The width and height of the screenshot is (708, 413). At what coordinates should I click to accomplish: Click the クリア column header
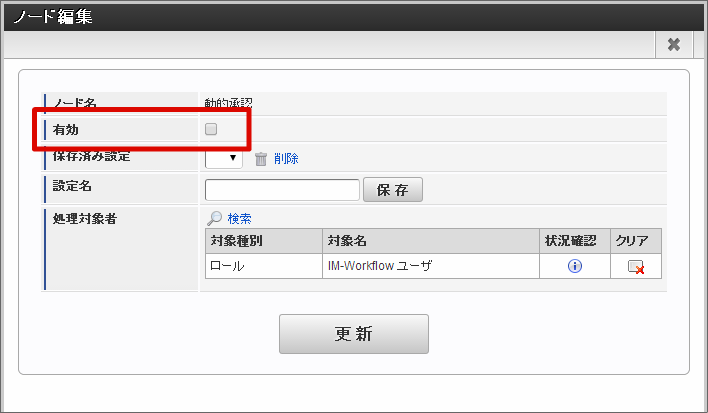click(x=636, y=241)
